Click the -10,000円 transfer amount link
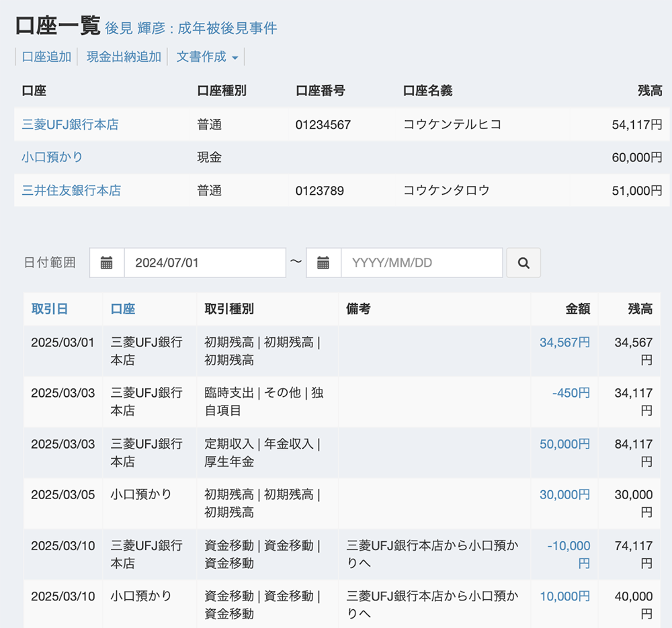Screen dimensions: 672x628 [569, 546]
